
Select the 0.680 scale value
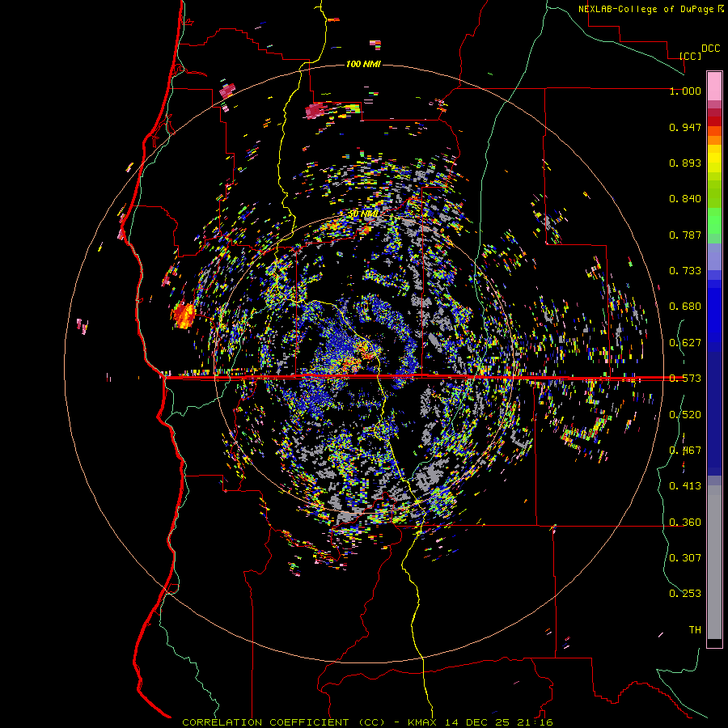tap(685, 307)
